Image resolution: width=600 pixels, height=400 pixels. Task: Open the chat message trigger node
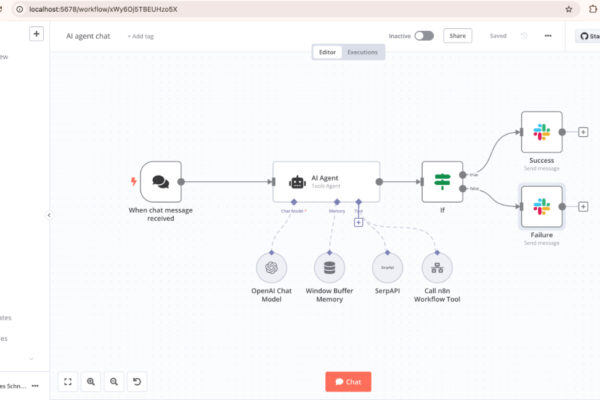161,182
